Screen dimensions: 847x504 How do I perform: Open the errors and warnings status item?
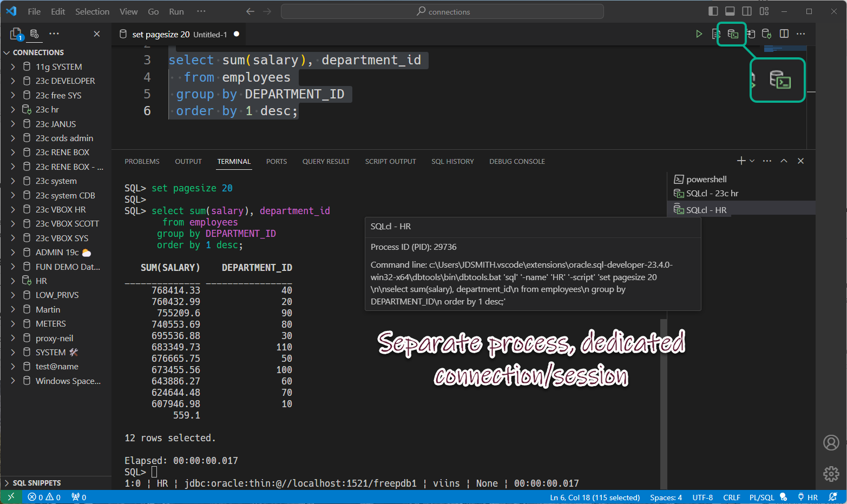click(44, 497)
